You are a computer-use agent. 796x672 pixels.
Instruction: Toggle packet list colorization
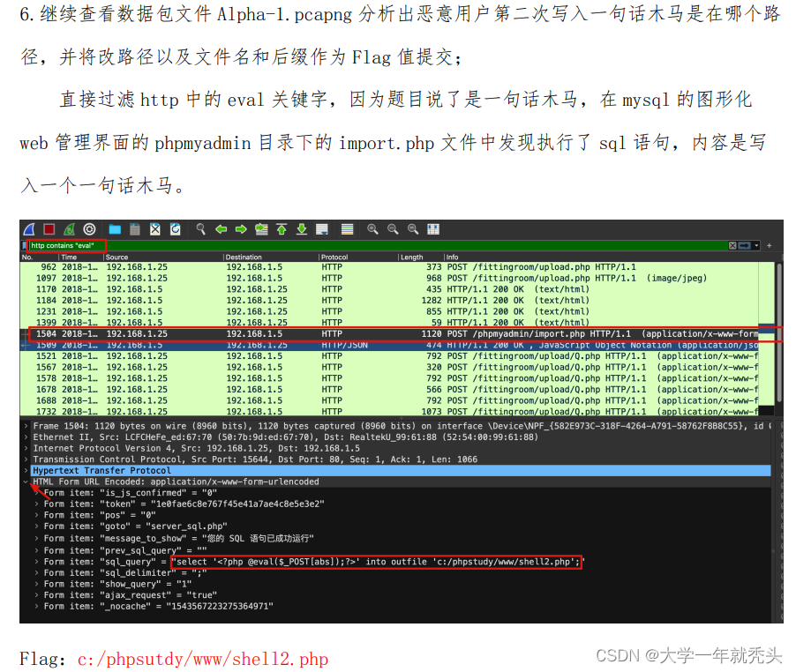click(x=345, y=229)
